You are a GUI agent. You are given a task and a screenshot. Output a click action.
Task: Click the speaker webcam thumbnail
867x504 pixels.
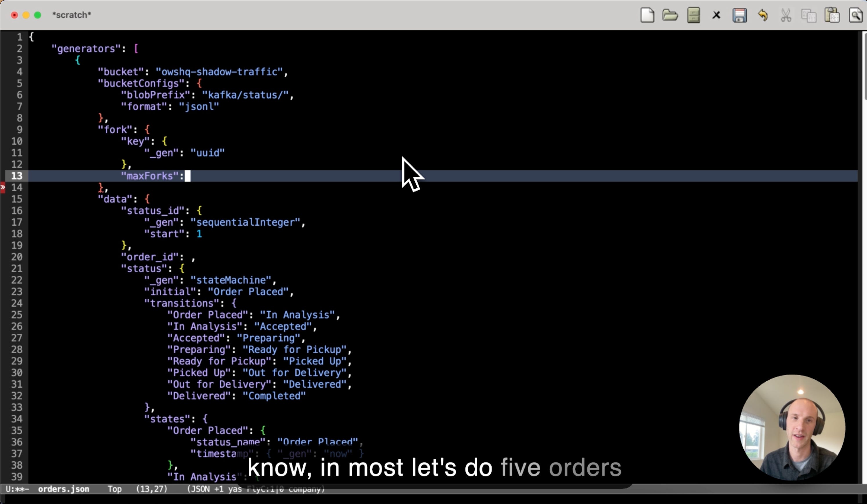point(792,427)
